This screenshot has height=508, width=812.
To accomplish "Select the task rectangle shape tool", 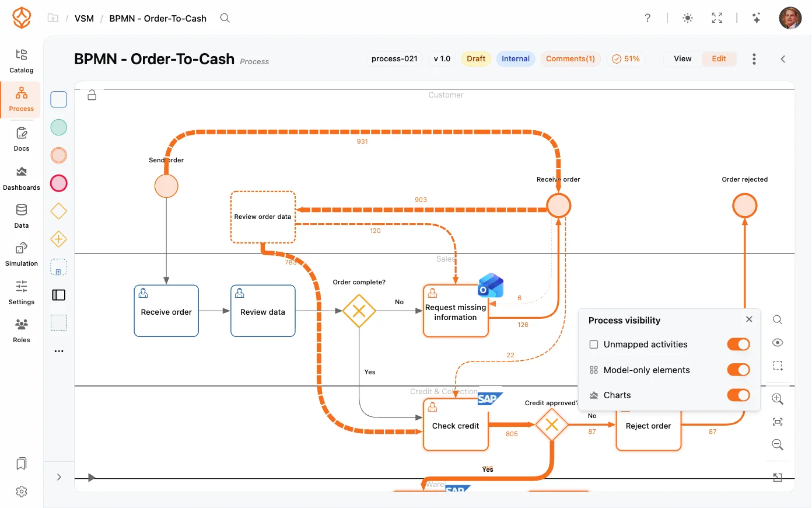I will 59,99.
